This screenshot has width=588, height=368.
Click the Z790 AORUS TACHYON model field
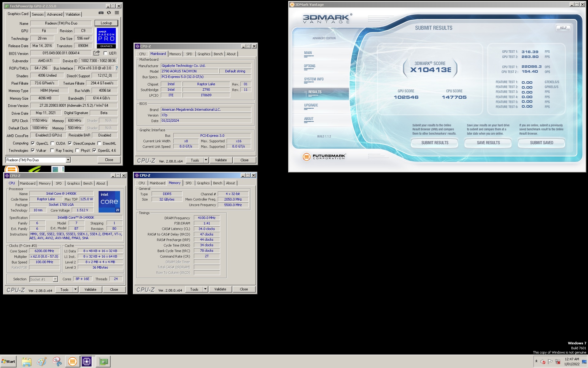pyautogui.click(x=190, y=71)
